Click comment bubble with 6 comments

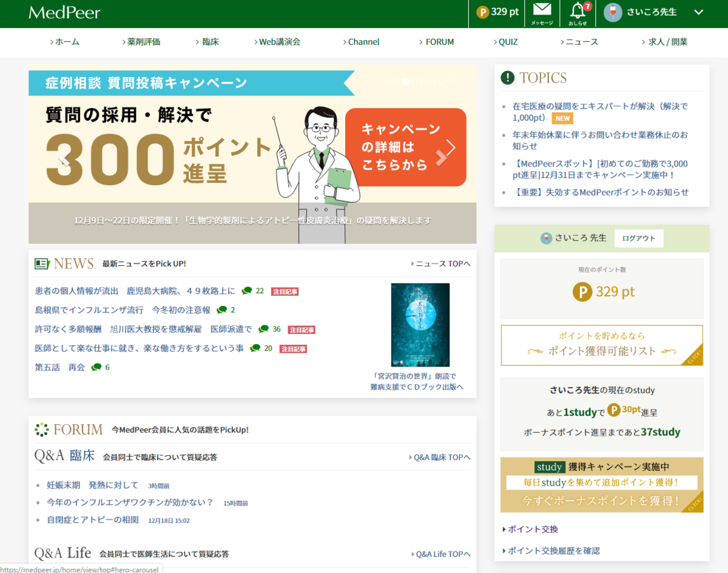(96, 367)
